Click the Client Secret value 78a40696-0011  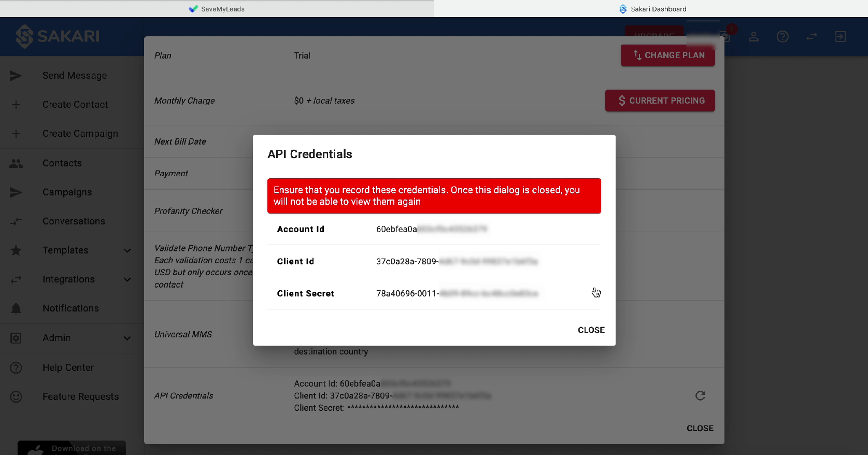point(408,293)
